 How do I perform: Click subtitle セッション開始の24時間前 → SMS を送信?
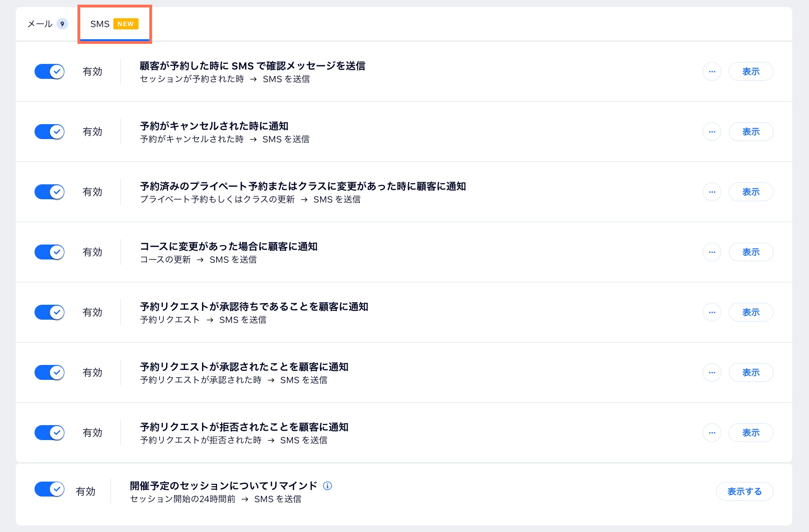216,499
